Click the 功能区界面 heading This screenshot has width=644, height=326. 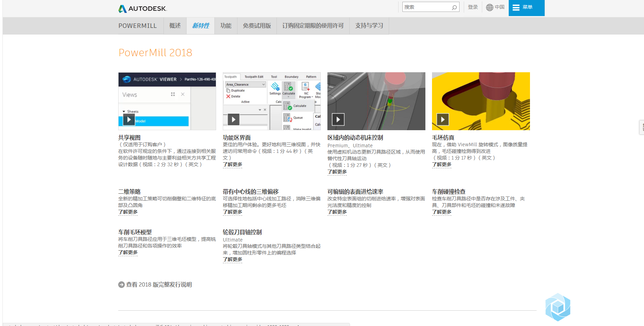[x=237, y=138]
